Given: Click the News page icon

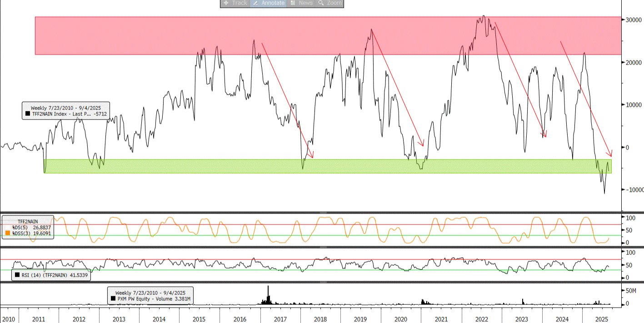Looking at the screenshot, I should (293, 3).
